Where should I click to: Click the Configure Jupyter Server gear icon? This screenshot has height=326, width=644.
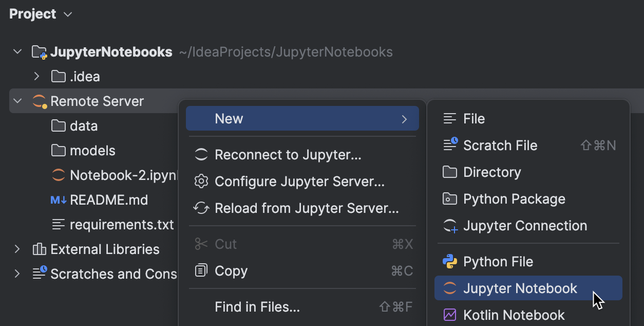[201, 182]
